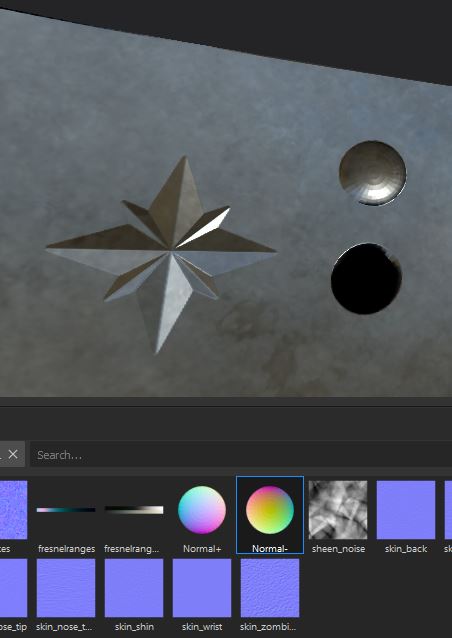Click the raised metallic dome in the viewport
The image size is (452, 638).
(x=373, y=173)
